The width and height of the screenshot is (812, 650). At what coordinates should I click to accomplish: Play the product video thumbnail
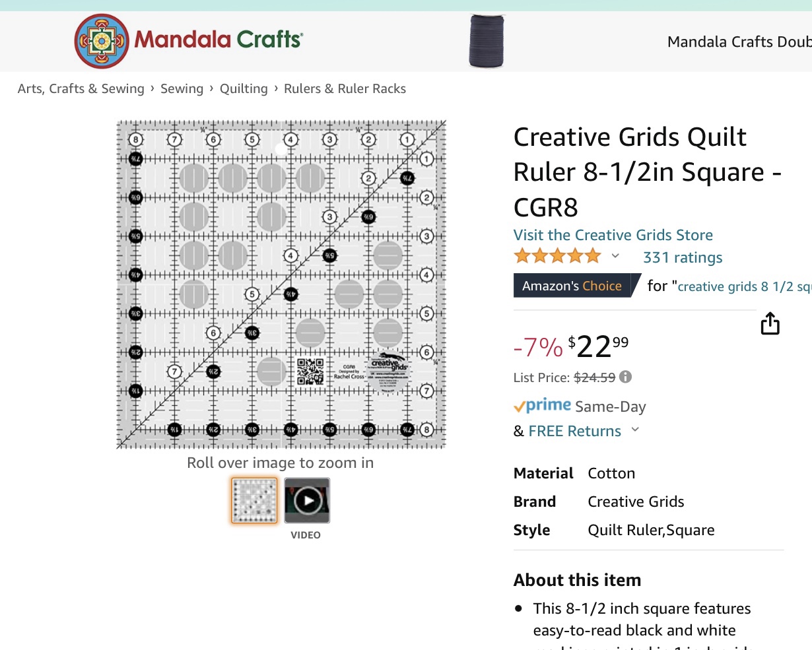[307, 501]
